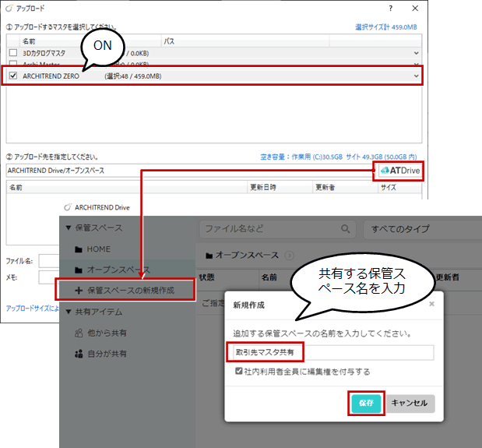Collapse the 共有アイテム tree section

pos(69,312)
